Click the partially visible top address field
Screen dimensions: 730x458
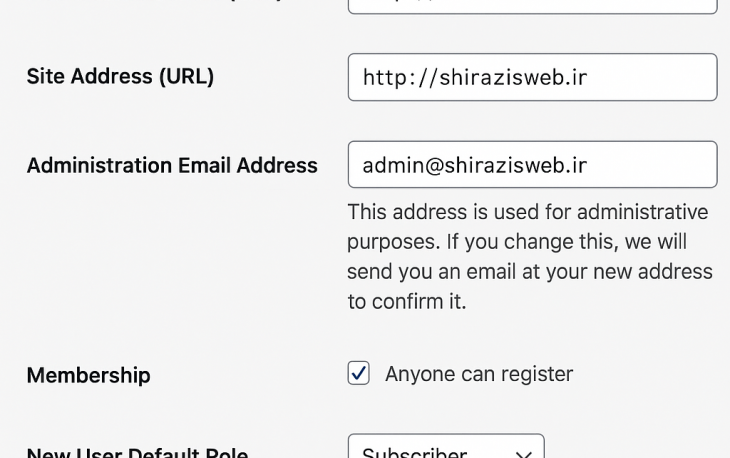(532, 5)
